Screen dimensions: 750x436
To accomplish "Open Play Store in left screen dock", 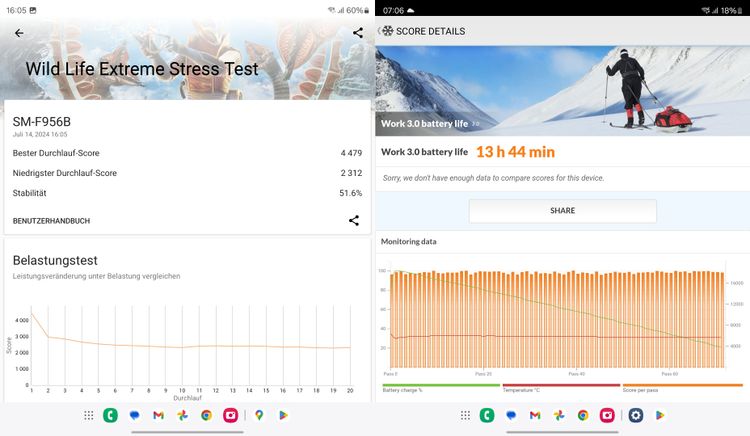I will (x=283, y=415).
